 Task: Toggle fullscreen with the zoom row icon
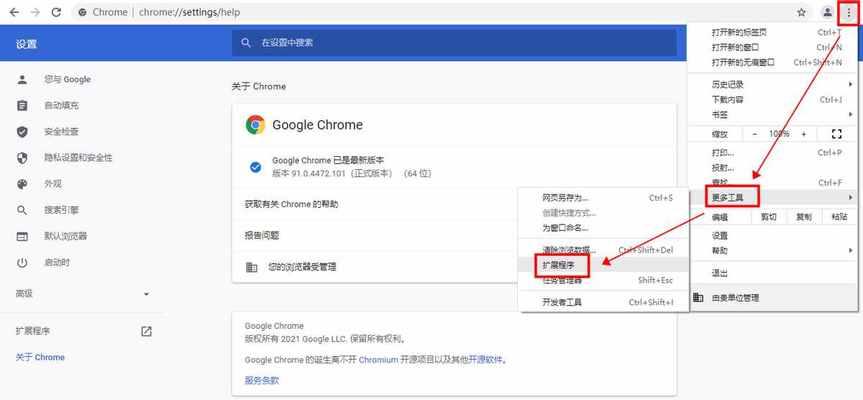click(837, 134)
